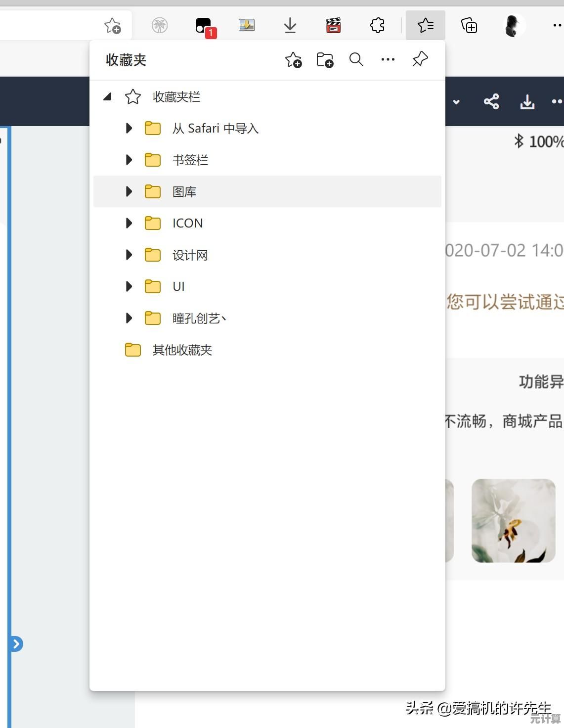This screenshot has height=728, width=564.
Task: Click the user profile avatar
Action: coord(514,25)
